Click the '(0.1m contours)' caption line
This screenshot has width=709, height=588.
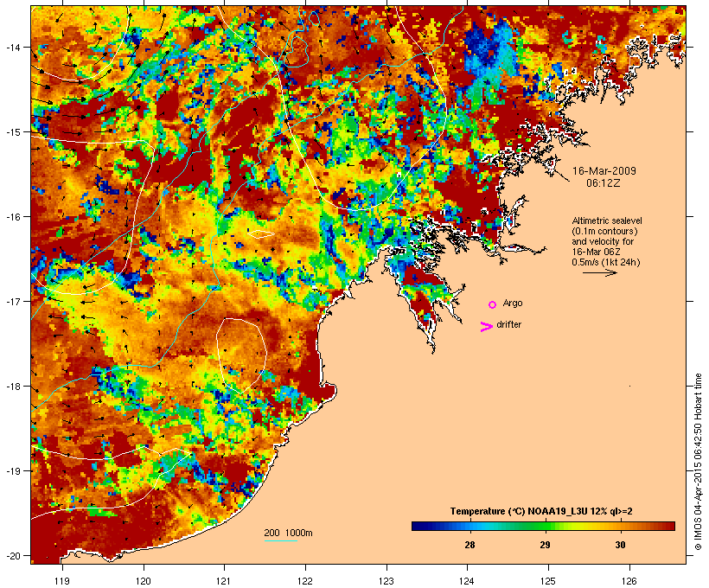coord(605,231)
